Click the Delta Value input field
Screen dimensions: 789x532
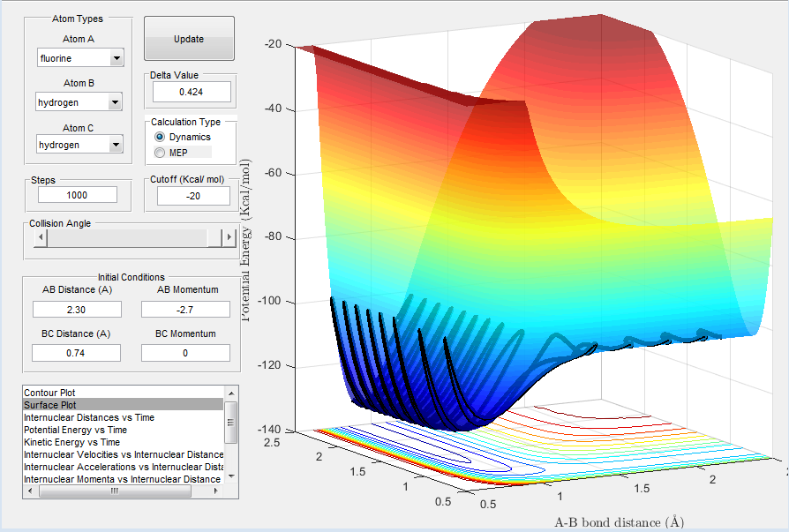pos(192,92)
